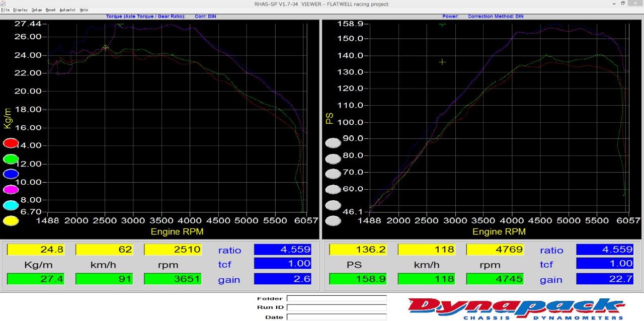644x321 pixels.
Task: Open the Reset menu
Action: pyautogui.click(x=51, y=10)
